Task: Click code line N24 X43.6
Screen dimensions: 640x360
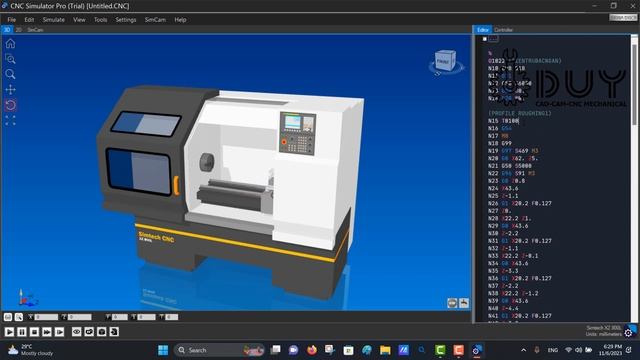Action: coord(503,188)
